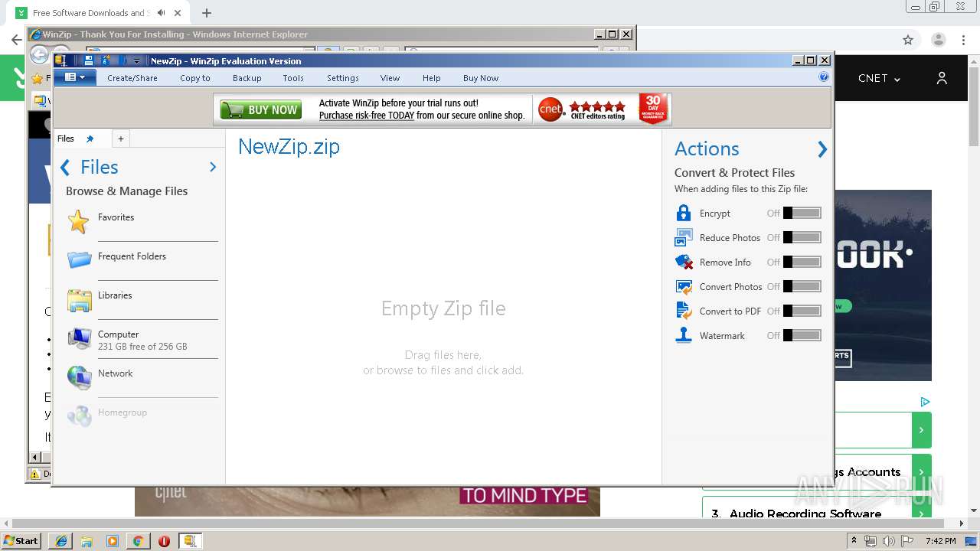Screen dimensions: 980x551
Task: Open the Create/Share menu
Action: pyautogui.click(x=132, y=78)
